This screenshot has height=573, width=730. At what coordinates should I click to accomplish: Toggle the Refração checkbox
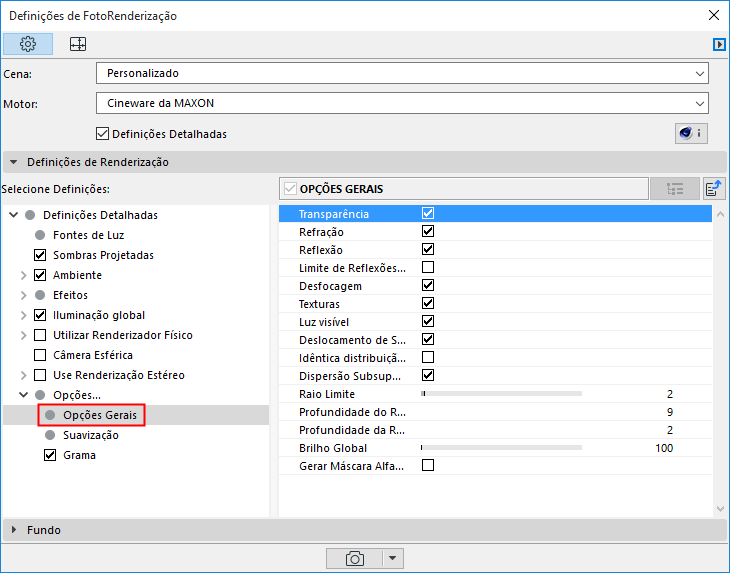click(428, 231)
